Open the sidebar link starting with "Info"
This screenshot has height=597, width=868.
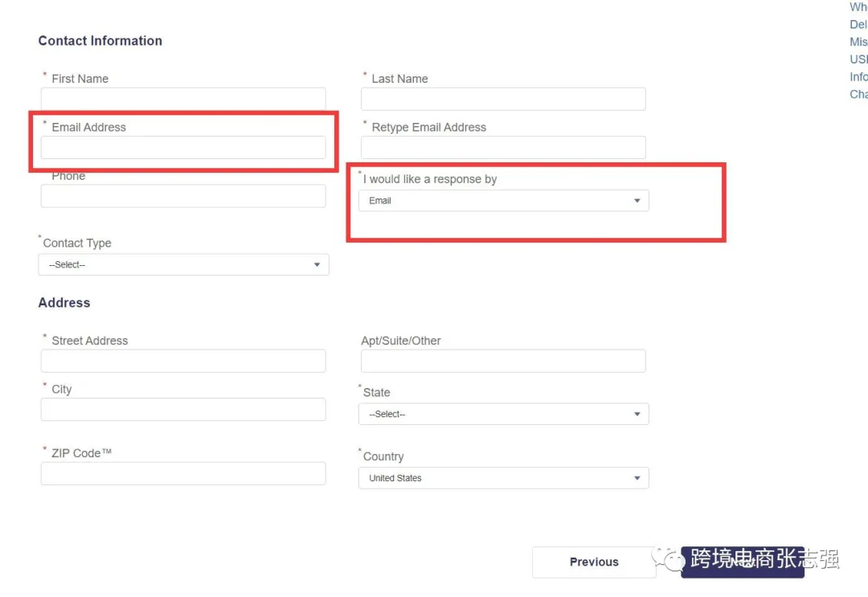tap(858, 77)
